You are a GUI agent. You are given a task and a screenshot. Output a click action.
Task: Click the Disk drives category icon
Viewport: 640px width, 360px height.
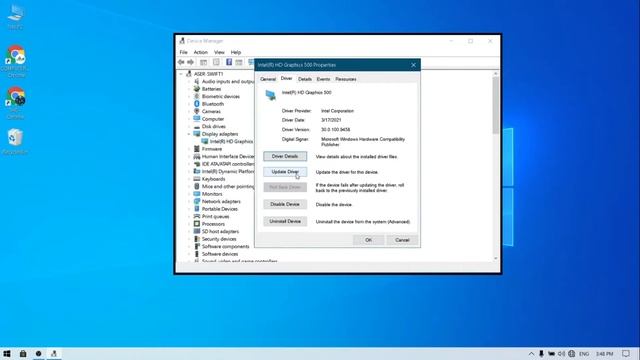click(x=197, y=127)
